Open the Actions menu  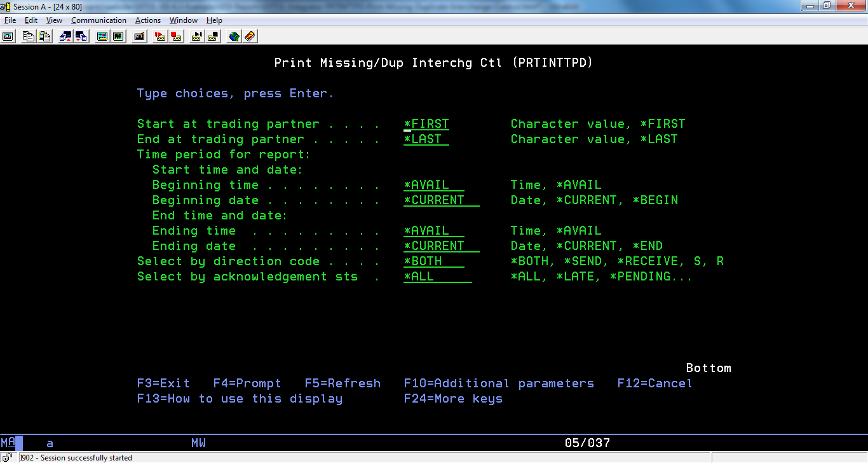click(x=148, y=20)
